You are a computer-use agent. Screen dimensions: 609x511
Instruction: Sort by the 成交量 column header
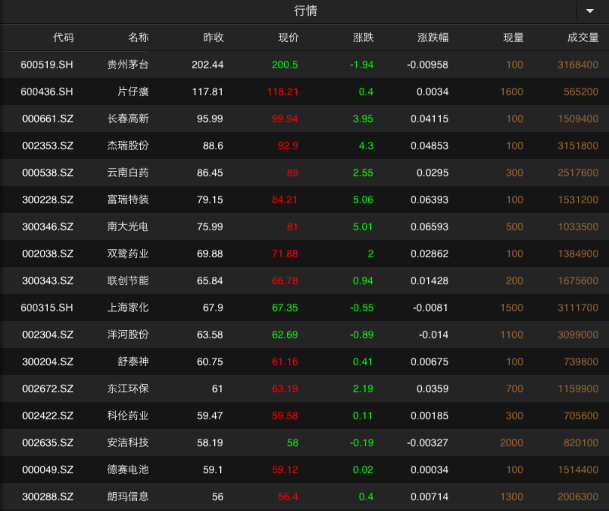point(583,38)
